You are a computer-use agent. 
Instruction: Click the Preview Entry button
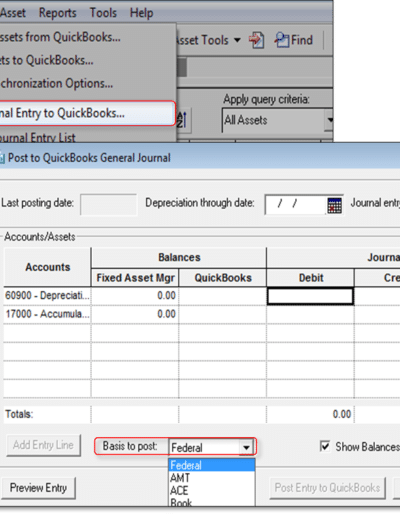tap(38, 488)
